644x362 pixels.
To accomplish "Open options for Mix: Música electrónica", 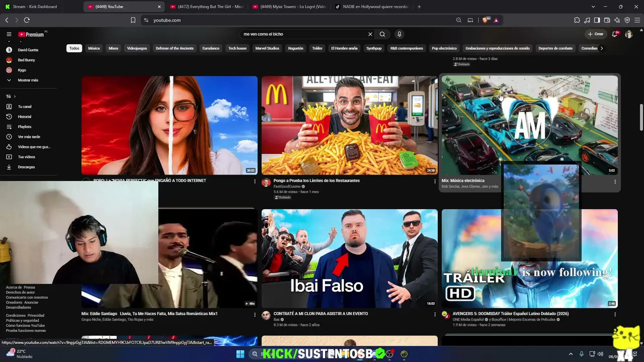I will [x=615, y=182].
